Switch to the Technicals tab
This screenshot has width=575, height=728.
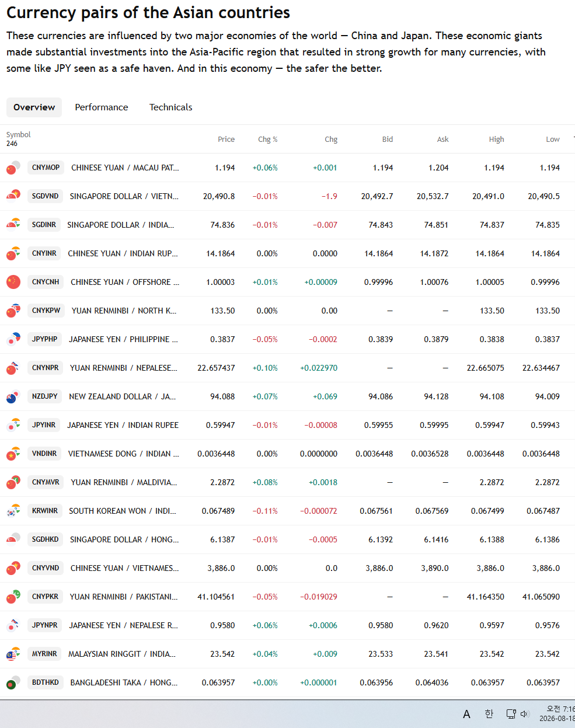[x=171, y=107]
